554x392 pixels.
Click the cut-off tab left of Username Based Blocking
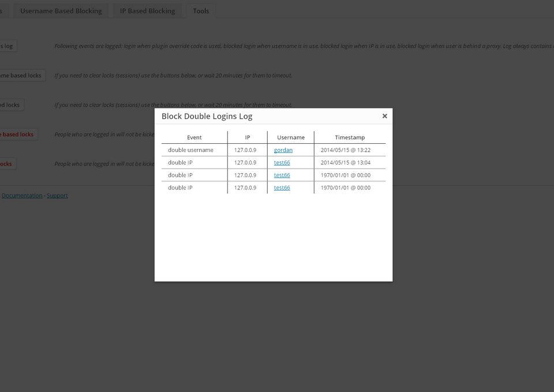pyautogui.click(x=3, y=11)
